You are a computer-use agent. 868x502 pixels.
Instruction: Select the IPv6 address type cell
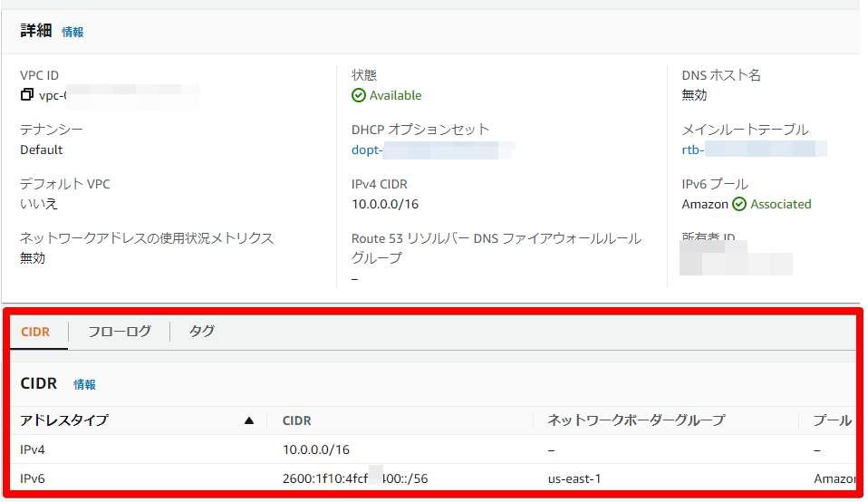pyautogui.click(x=33, y=478)
